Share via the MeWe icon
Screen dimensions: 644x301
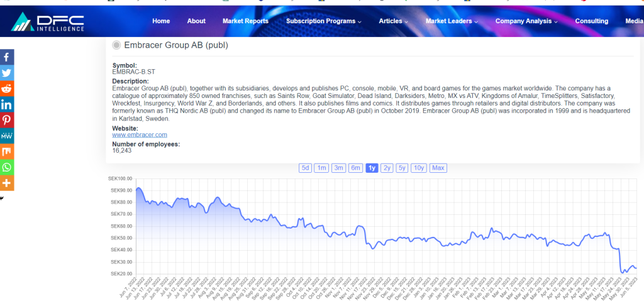pos(7,136)
